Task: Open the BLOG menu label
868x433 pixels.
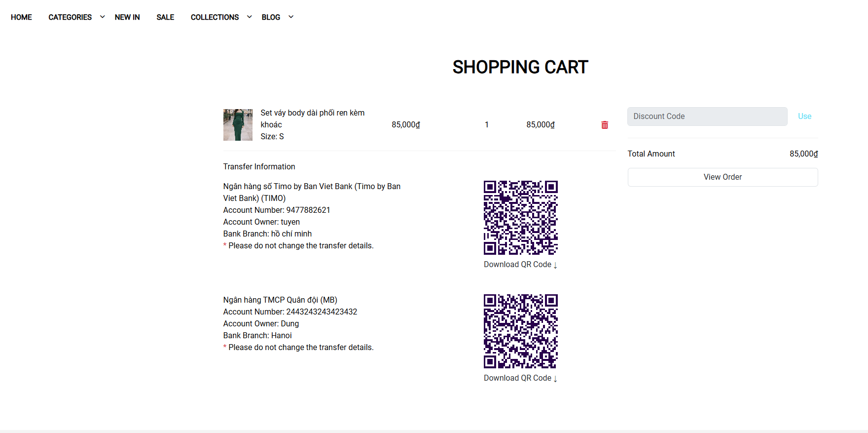Action: pos(271,17)
